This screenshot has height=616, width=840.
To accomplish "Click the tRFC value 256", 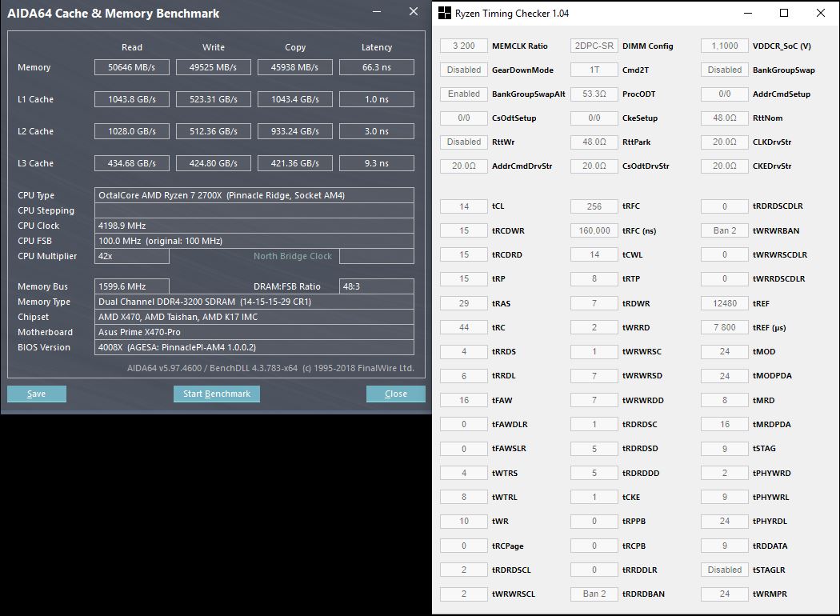I will (x=594, y=206).
